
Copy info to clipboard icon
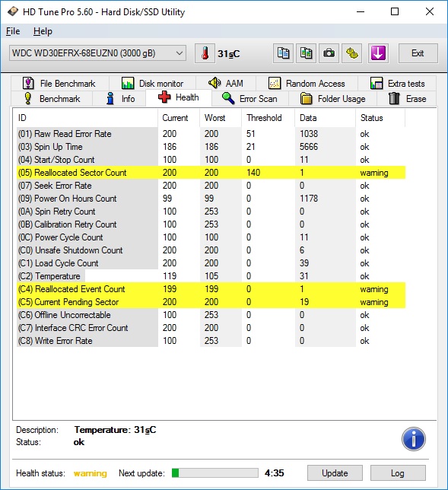click(283, 53)
